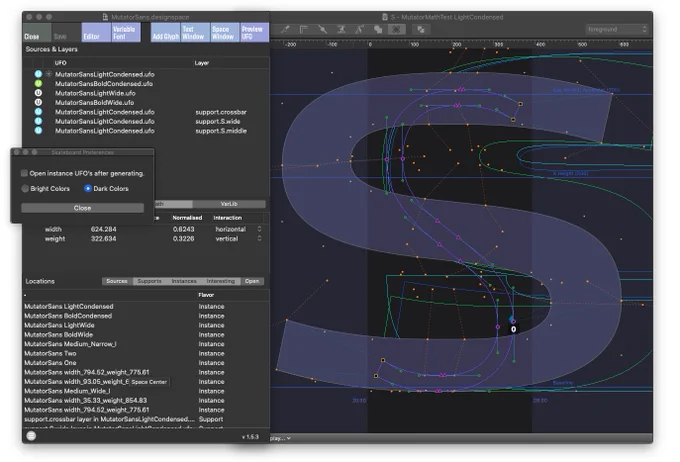Select the MutatorSans One instance row
Viewport: 680px width, 462px height.
pos(147,363)
